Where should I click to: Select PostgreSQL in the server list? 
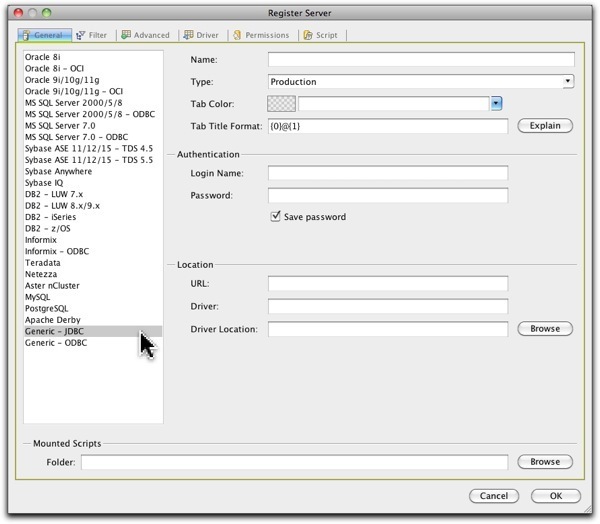tap(48, 309)
